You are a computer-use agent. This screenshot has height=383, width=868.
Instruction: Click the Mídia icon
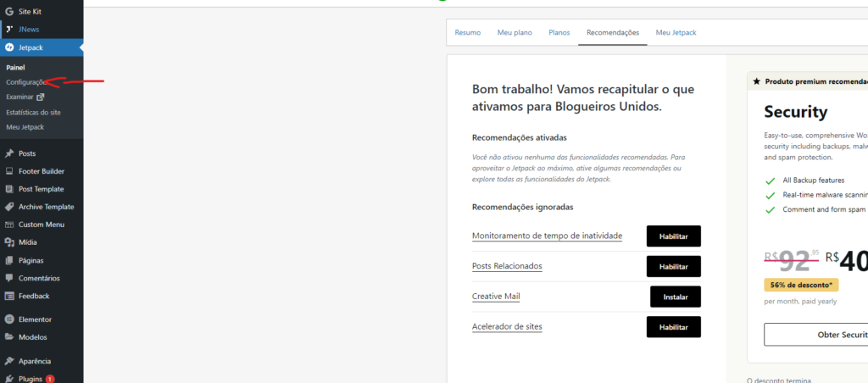click(9, 241)
